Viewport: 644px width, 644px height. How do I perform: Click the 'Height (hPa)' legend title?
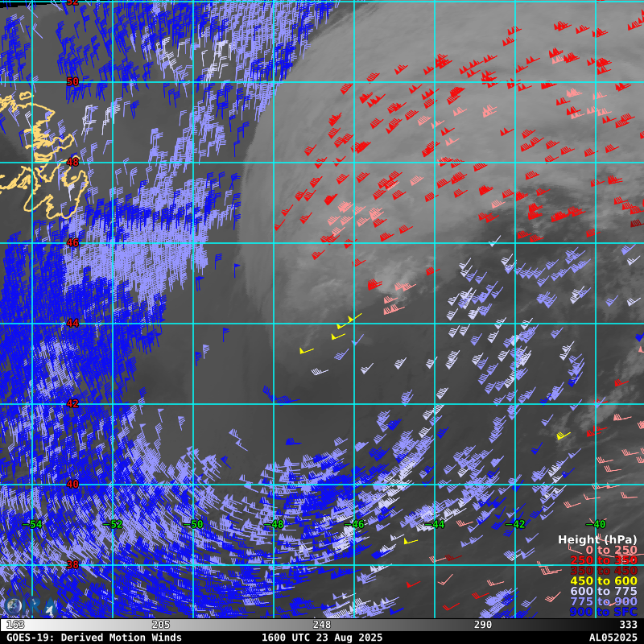[x=597, y=539]
